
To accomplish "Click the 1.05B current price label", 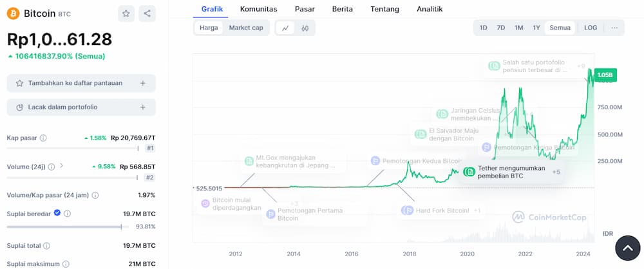I will [x=605, y=75].
